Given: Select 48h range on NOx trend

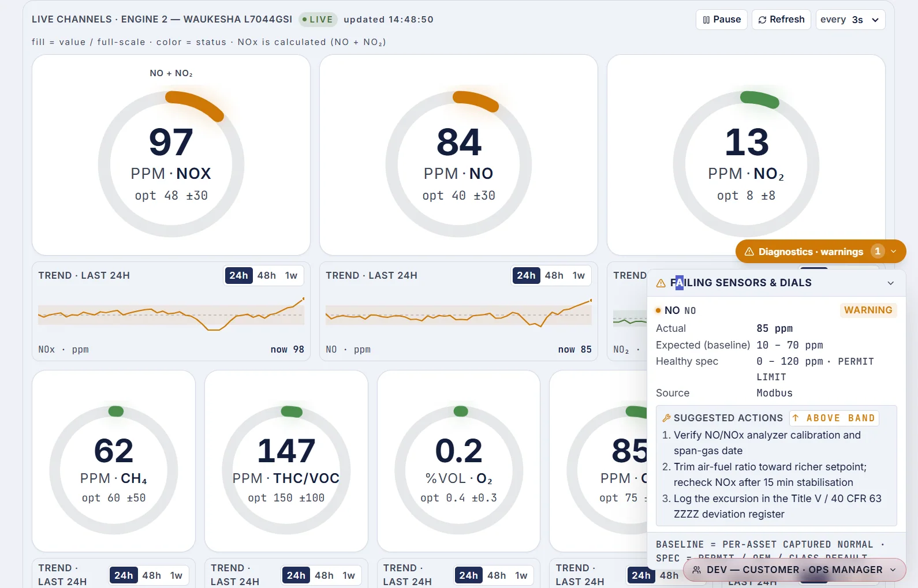Looking at the screenshot, I should pyautogui.click(x=267, y=276).
